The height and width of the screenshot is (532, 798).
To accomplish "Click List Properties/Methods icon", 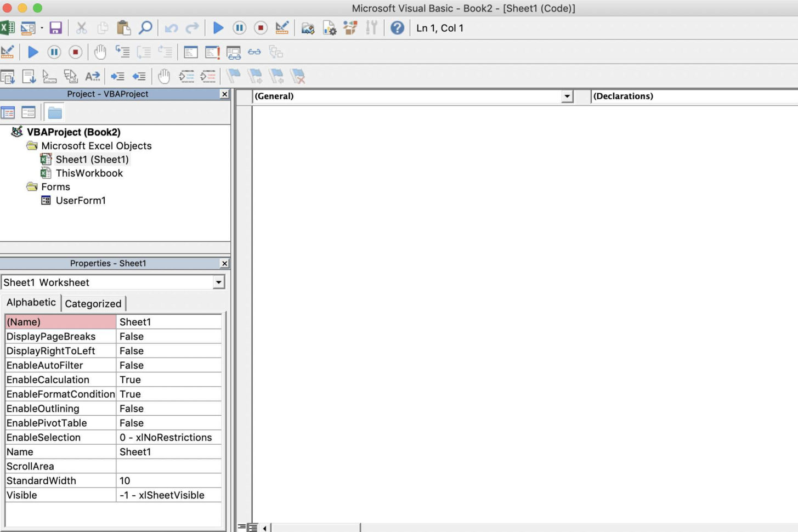I will (8, 76).
